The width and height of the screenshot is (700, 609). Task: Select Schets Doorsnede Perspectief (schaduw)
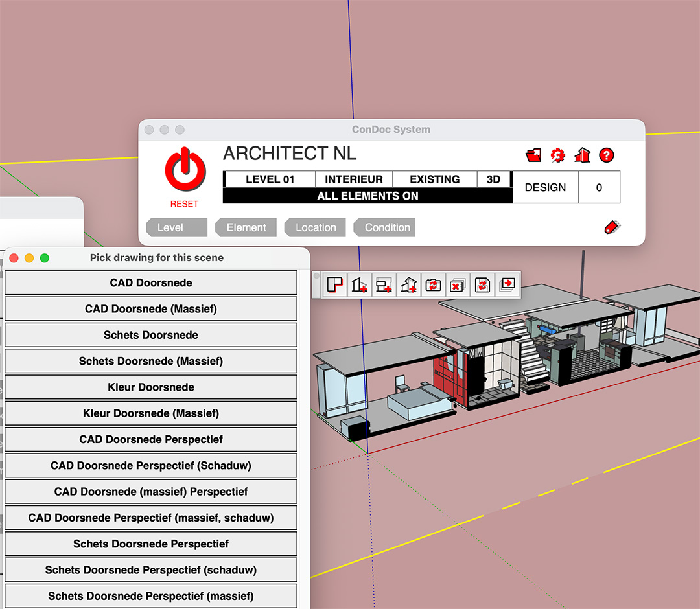tap(151, 569)
